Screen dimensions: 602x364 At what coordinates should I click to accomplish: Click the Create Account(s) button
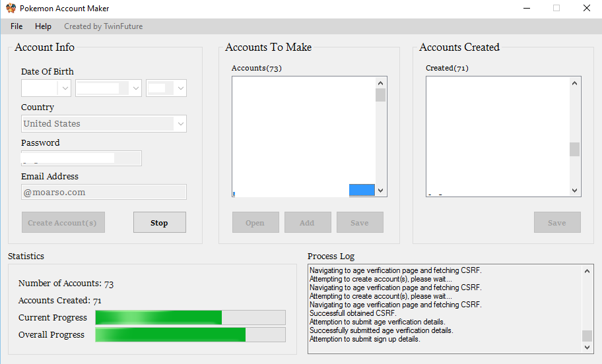click(63, 223)
